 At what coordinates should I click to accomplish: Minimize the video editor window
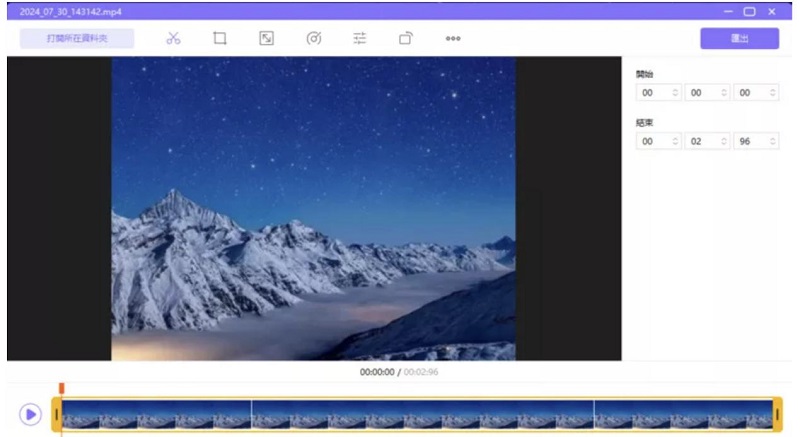tap(728, 11)
